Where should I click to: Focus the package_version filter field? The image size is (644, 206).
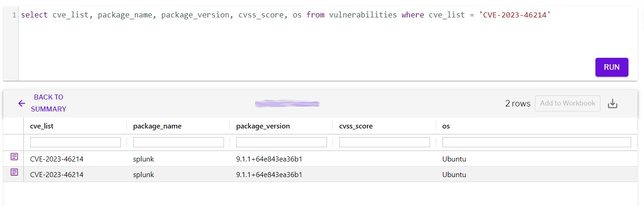coord(282,142)
